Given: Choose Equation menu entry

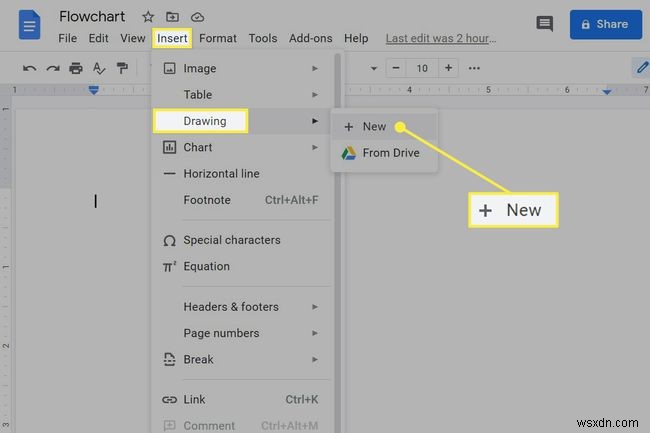Looking at the screenshot, I should 243,266.
